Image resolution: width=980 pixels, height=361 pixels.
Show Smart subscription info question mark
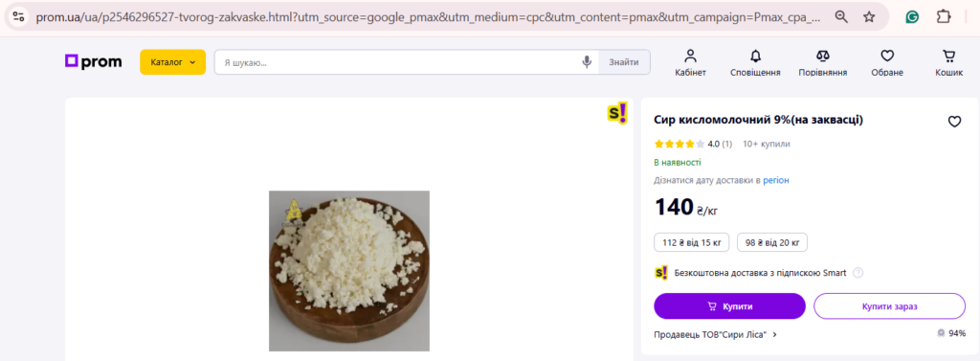pos(858,273)
